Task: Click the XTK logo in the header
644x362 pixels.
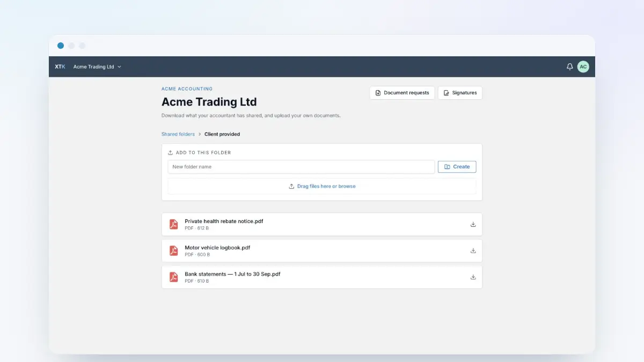Action: (60, 67)
